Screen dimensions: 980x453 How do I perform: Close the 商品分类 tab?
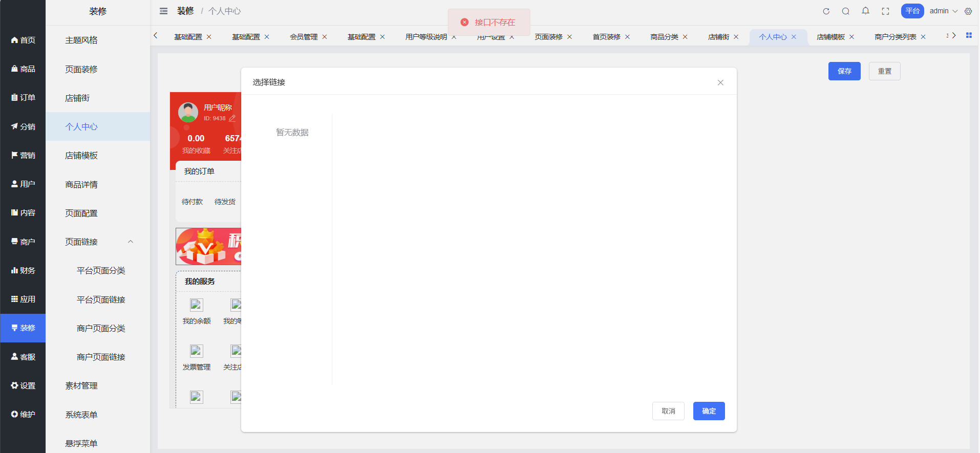pos(685,37)
